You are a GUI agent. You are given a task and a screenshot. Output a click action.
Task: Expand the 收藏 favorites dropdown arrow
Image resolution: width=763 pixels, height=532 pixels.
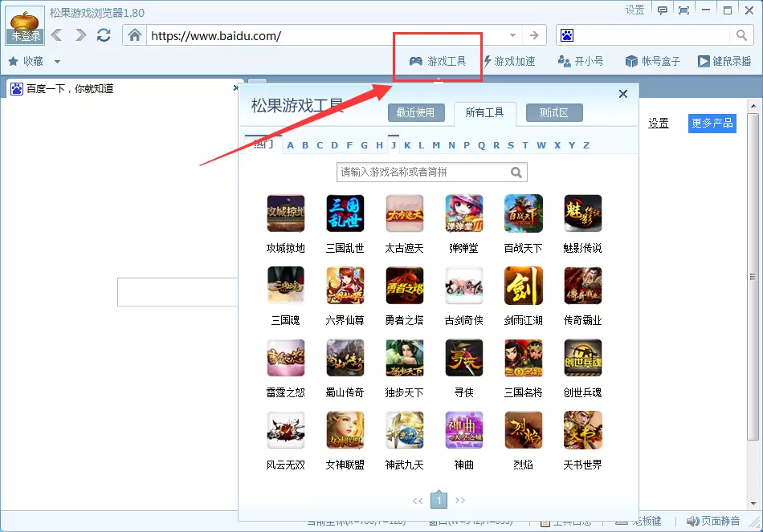click(x=57, y=62)
